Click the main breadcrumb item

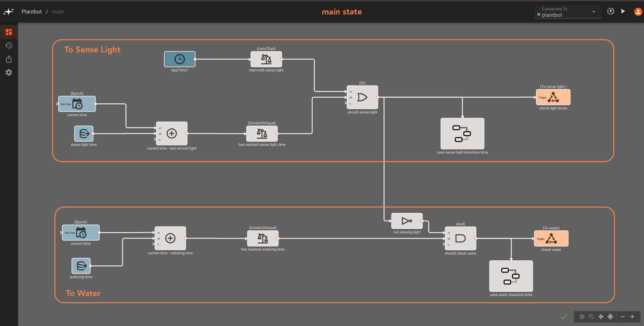pos(58,12)
